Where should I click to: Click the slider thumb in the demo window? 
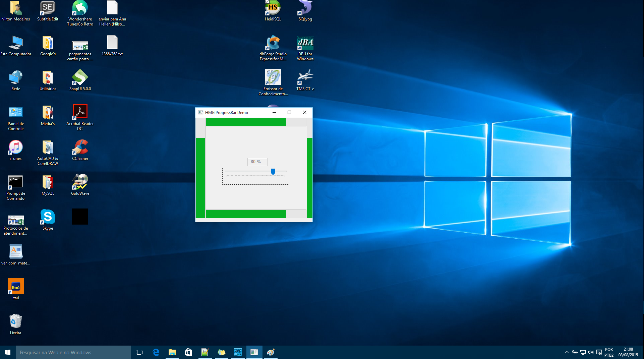tap(273, 172)
